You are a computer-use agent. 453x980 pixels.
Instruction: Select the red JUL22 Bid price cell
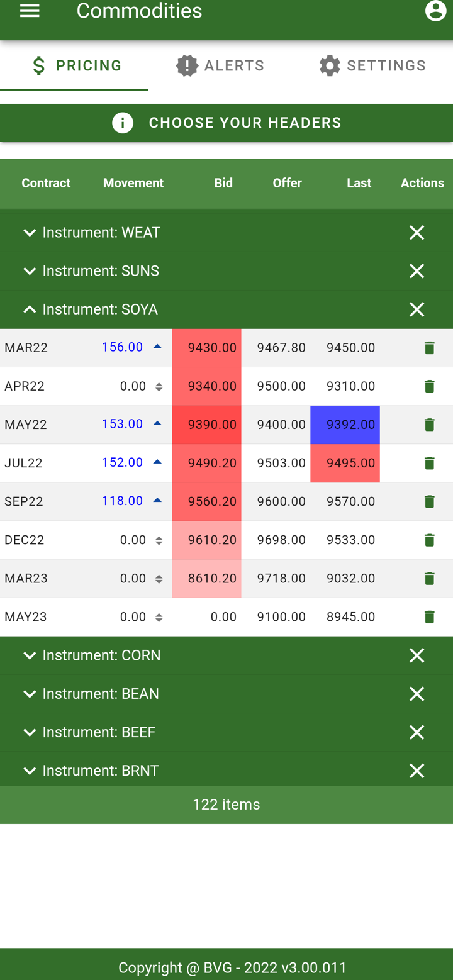[x=207, y=463]
